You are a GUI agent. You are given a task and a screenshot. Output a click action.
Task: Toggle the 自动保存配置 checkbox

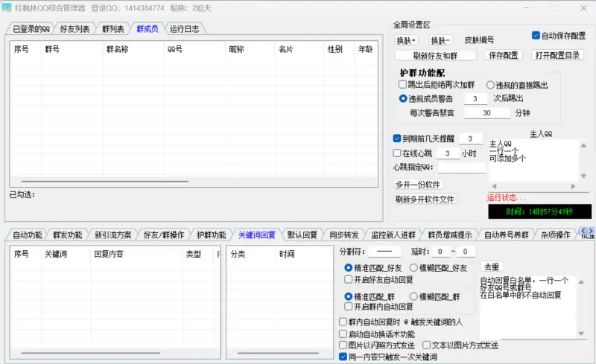(536, 35)
